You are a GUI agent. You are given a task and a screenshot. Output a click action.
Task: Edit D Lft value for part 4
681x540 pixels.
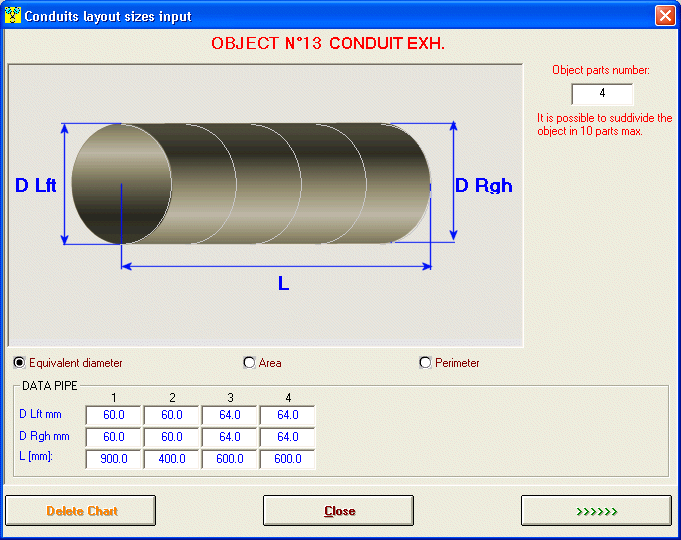288,415
